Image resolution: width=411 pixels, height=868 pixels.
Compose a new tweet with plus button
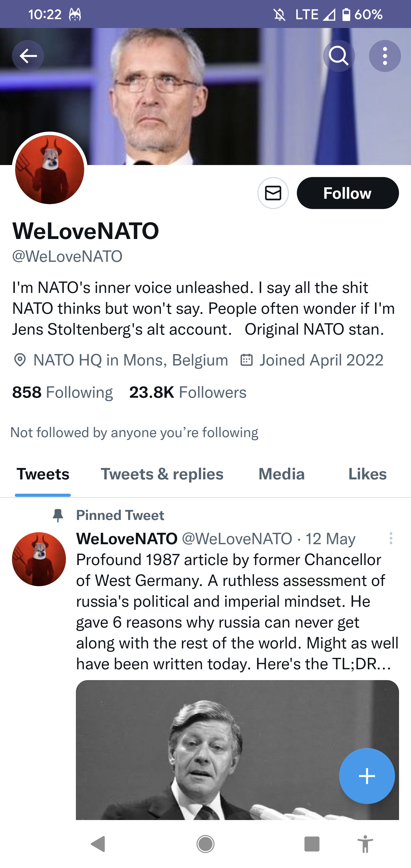[366, 776]
